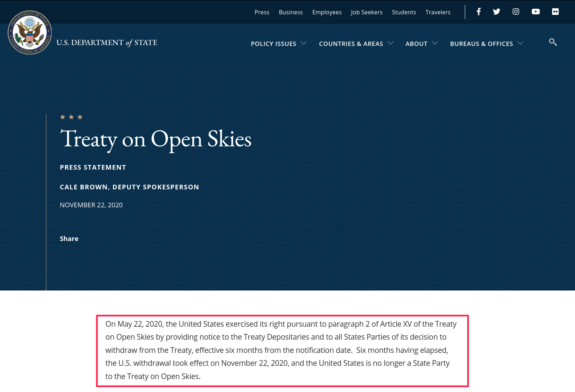Expand the Policy Issues chevron
This screenshot has height=392, width=575.
[x=304, y=43]
